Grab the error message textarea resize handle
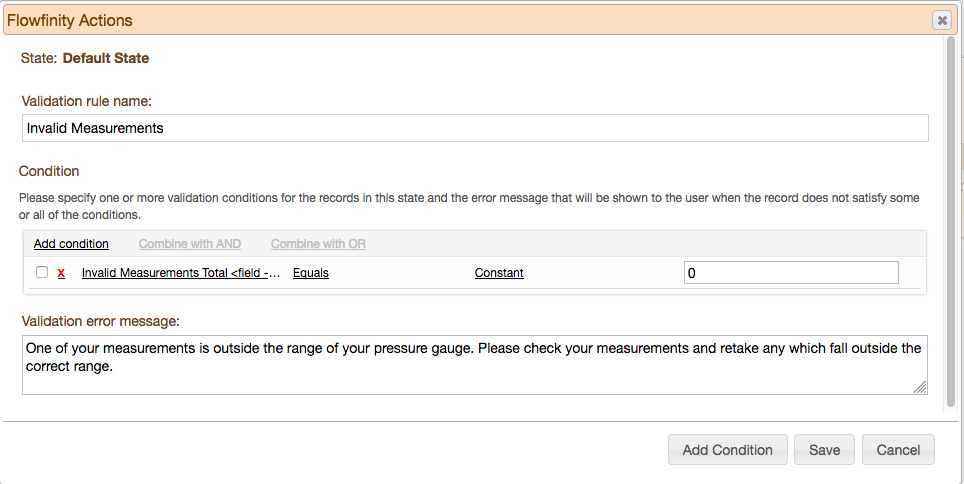Image resolution: width=964 pixels, height=484 pixels. point(920,387)
